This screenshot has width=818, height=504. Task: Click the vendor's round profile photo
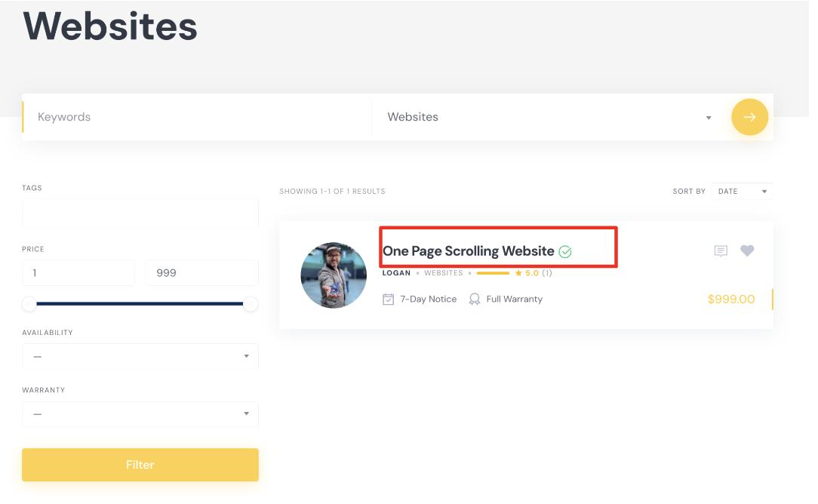tap(334, 275)
